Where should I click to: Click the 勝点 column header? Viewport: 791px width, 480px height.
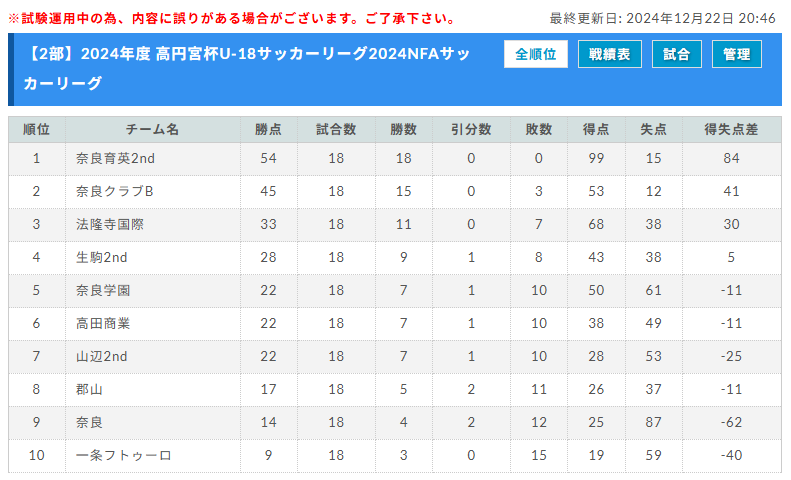pyautogui.click(x=268, y=130)
